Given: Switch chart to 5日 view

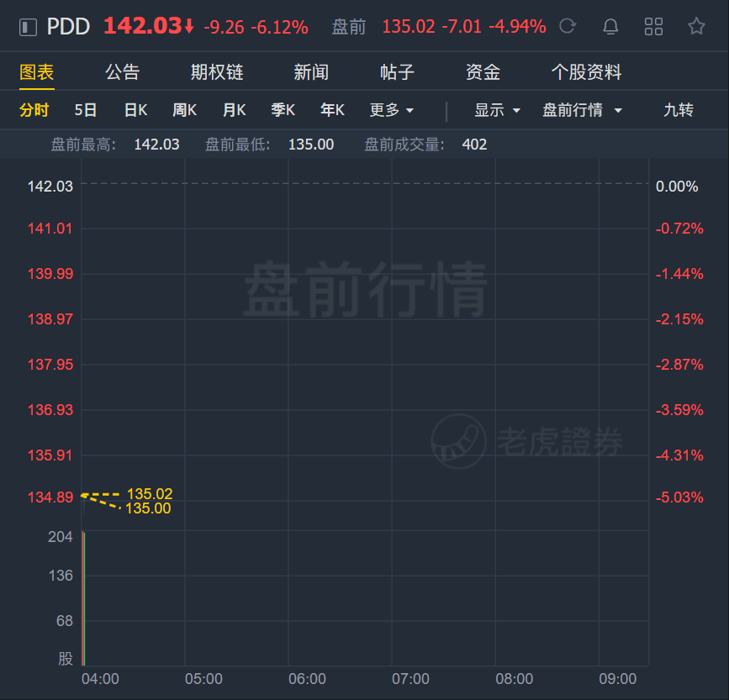Looking at the screenshot, I should pyautogui.click(x=86, y=110).
